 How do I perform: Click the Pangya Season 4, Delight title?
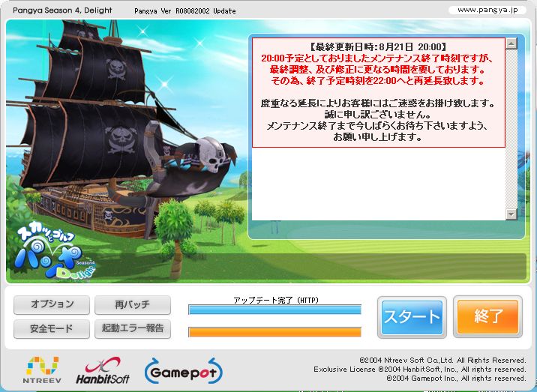click(62, 10)
